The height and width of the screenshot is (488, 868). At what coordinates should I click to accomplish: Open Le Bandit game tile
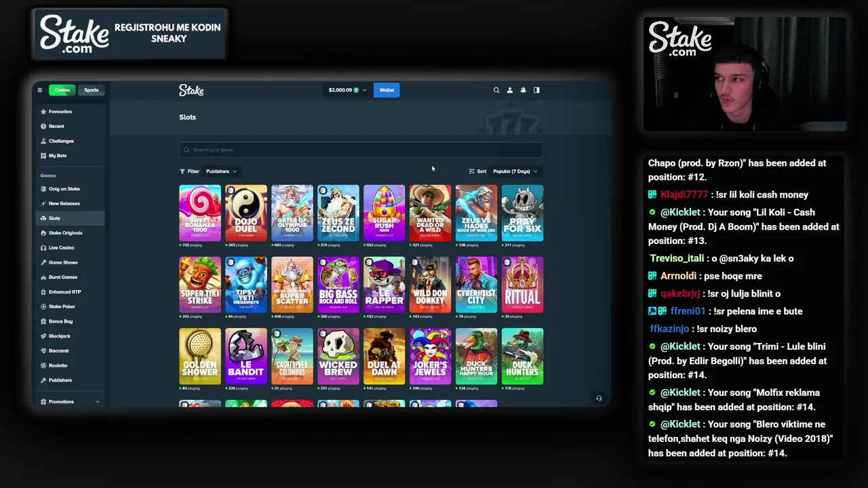tap(246, 357)
